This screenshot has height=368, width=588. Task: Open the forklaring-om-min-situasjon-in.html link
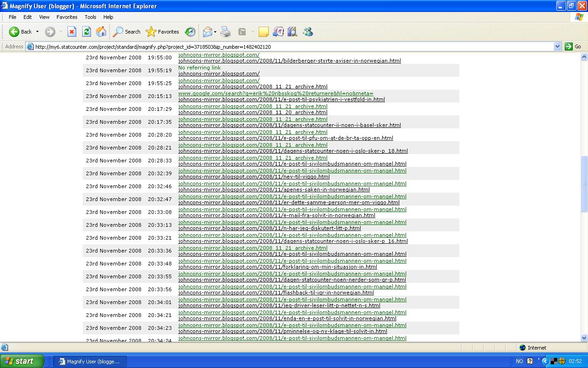tap(277, 267)
